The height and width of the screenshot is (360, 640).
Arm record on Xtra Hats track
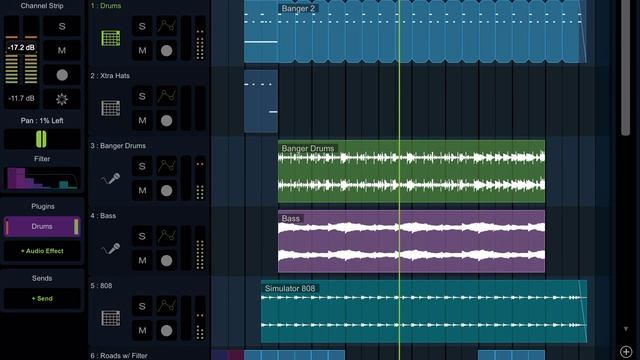[x=167, y=121]
